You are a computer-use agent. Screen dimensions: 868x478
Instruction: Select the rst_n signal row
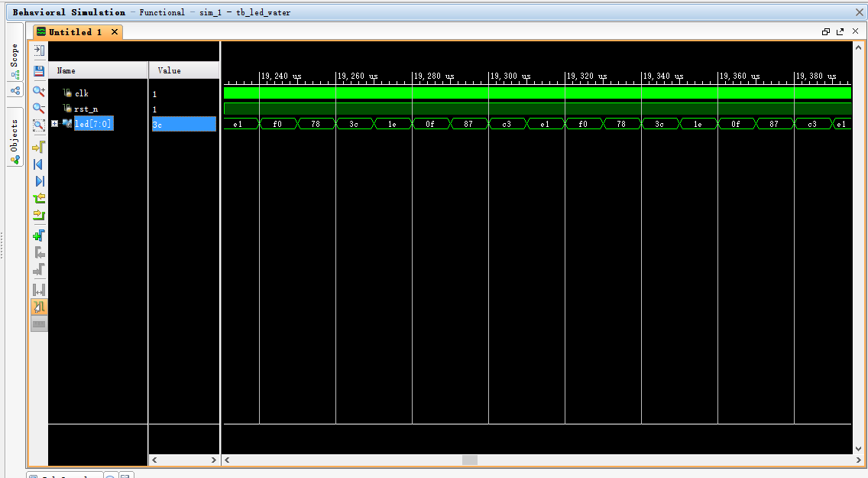pyautogui.click(x=86, y=109)
